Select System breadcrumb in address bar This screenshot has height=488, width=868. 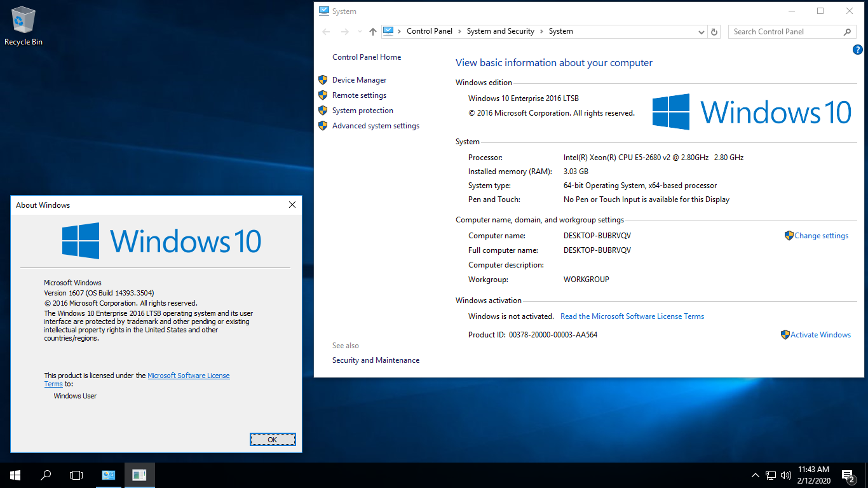[x=561, y=31]
